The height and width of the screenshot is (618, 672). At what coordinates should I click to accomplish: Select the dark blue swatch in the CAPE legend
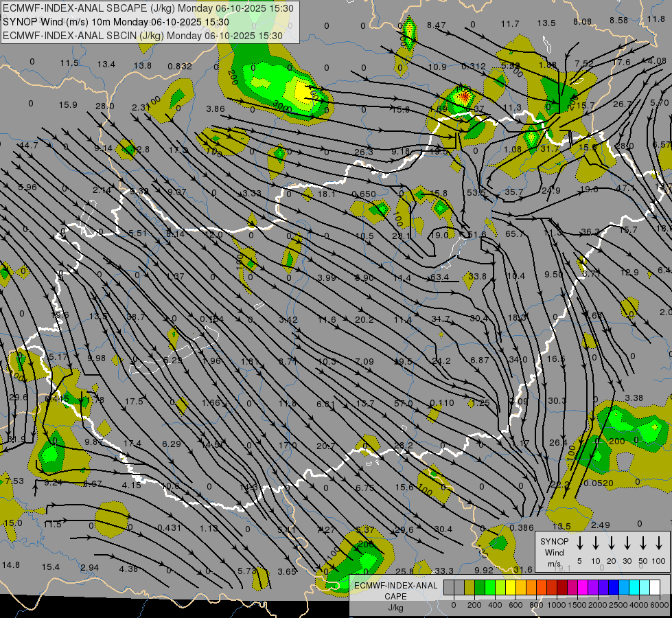(613, 588)
